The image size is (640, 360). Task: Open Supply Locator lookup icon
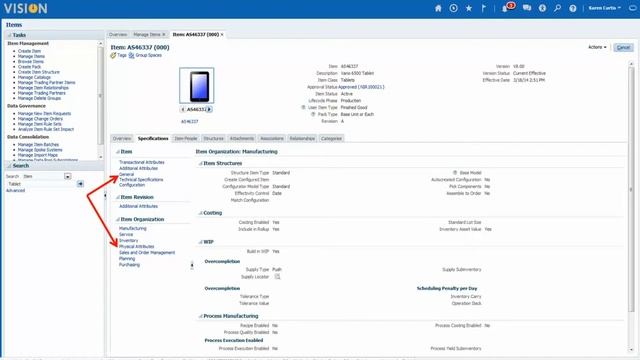click(x=278, y=277)
